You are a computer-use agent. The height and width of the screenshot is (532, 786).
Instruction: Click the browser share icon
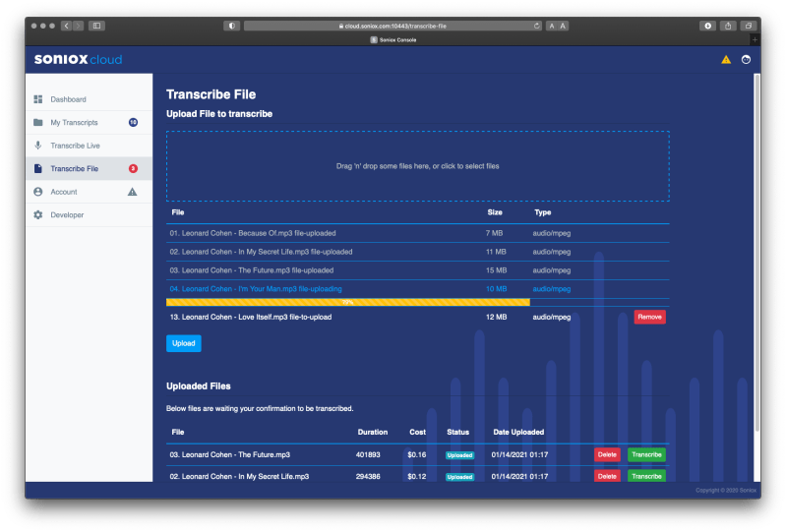tap(728, 26)
